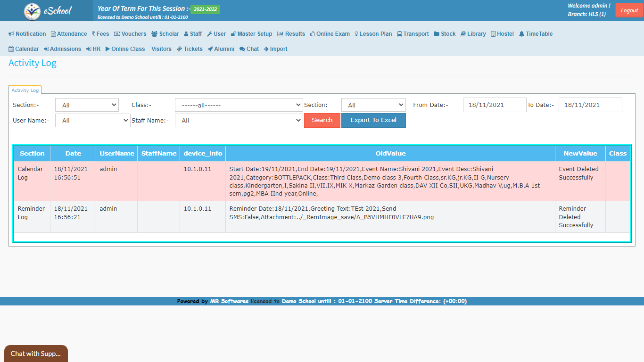The width and height of the screenshot is (644, 362).
Task: Click the Export To Excel button
Action: [373, 120]
